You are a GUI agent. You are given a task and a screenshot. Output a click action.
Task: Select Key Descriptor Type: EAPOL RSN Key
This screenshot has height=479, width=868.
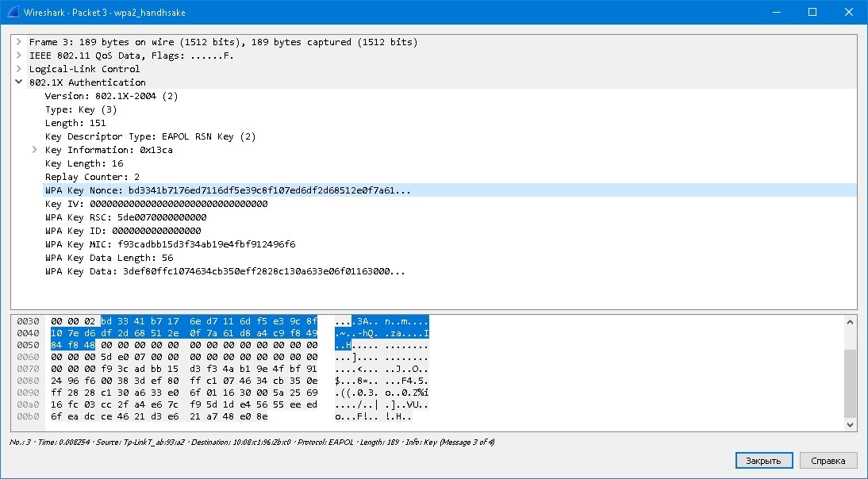(150, 136)
